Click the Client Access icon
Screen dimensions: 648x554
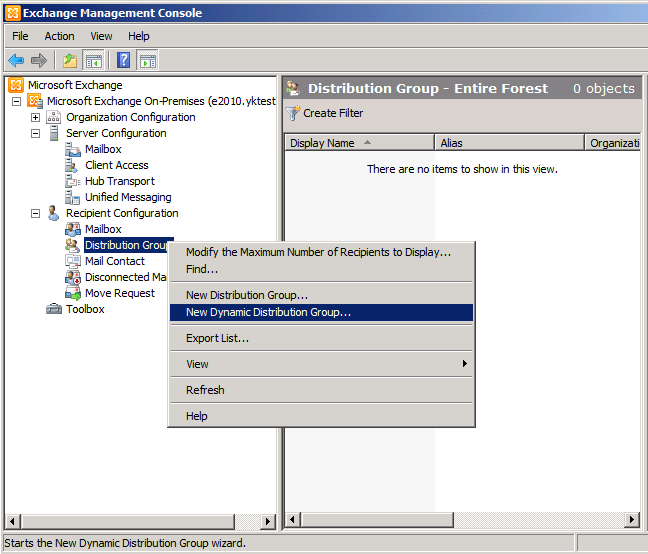71,165
